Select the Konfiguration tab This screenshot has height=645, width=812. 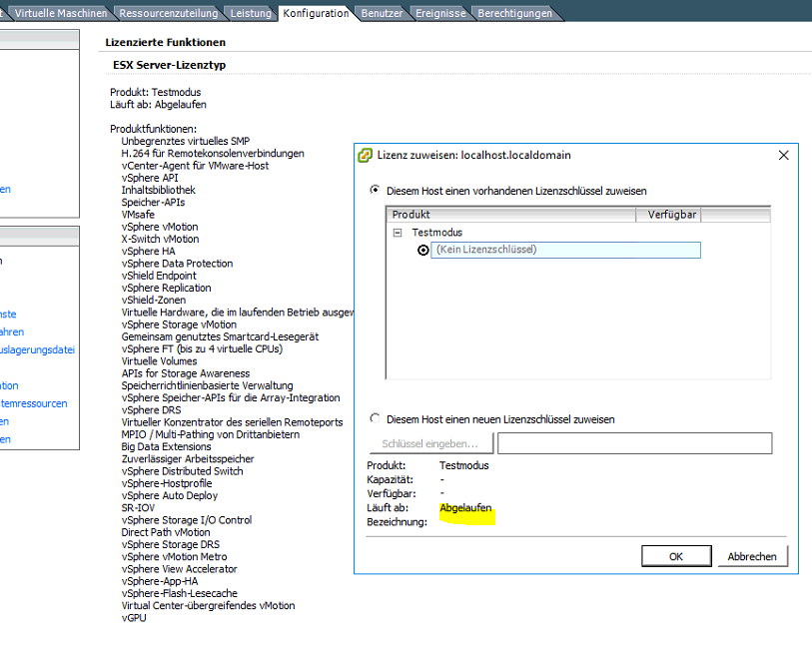pos(316,13)
